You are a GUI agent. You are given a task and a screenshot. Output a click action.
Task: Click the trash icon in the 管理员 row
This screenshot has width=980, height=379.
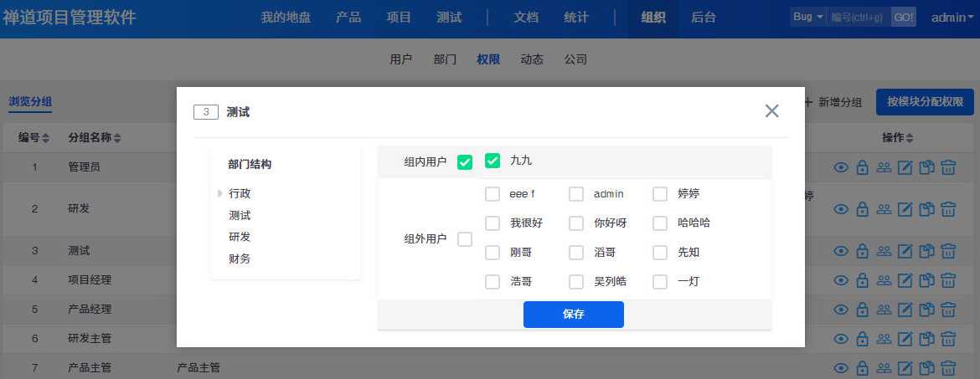948,167
